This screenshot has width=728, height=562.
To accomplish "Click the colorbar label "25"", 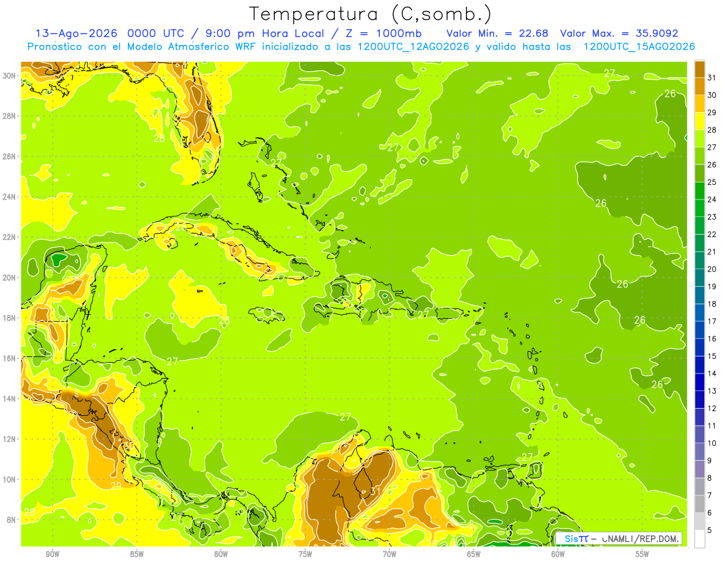I will [x=712, y=182].
